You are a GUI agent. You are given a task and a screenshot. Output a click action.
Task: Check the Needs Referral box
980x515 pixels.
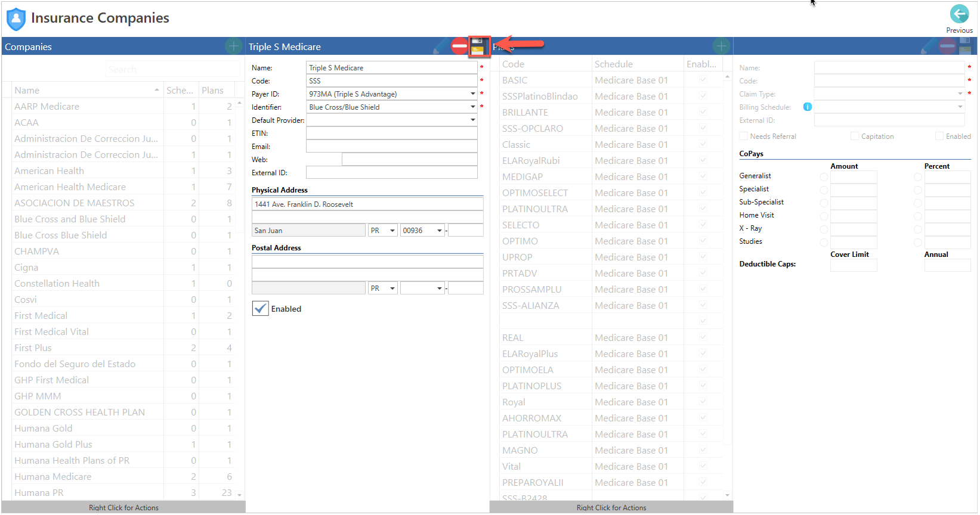pyautogui.click(x=743, y=136)
